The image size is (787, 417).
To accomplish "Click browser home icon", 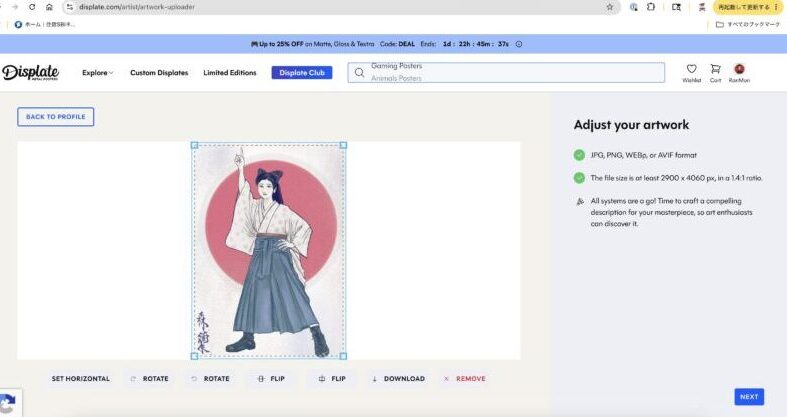I will tap(49, 7).
